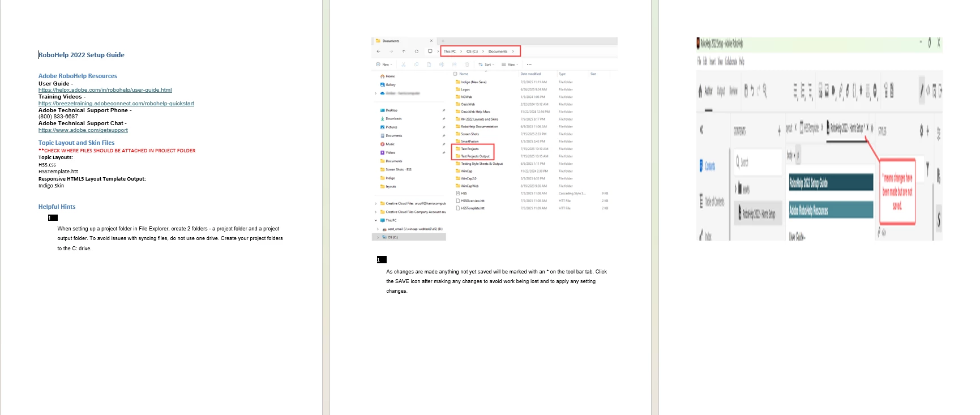Select the File Explorer screenshot image
The height and width of the screenshot is (415, 980).
coord(494,139)
